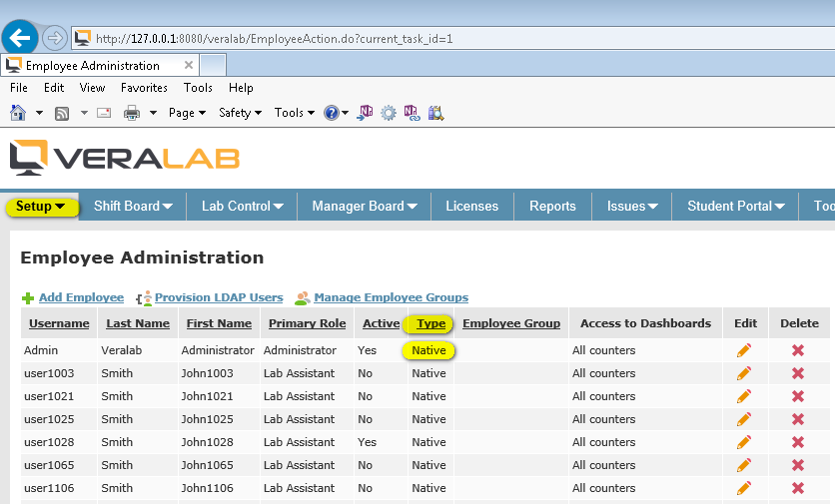
Task: Edit user1106 with pencil icon
Action: (x=744, y=487)
